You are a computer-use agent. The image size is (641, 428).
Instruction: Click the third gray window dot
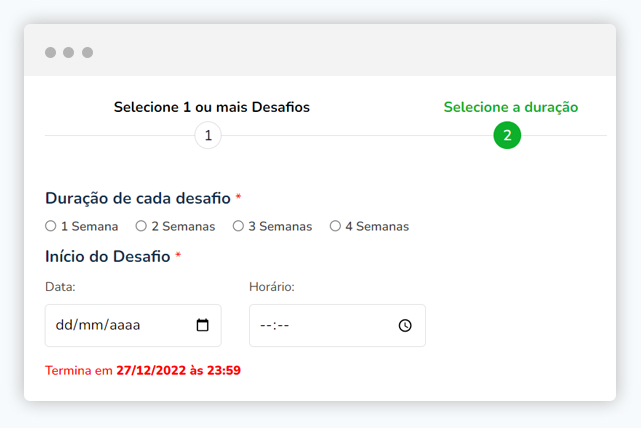tap(87, 52)
